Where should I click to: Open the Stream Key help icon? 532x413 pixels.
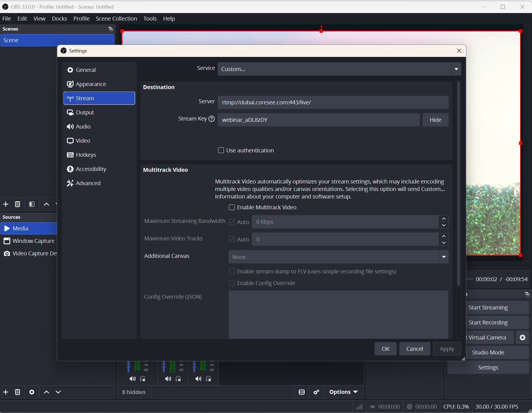pyautogui.click(x=212, y=119)
